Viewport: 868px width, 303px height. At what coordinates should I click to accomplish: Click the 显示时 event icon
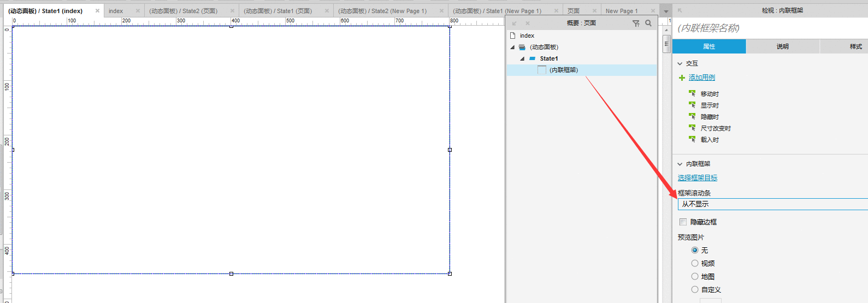point(692,105)
